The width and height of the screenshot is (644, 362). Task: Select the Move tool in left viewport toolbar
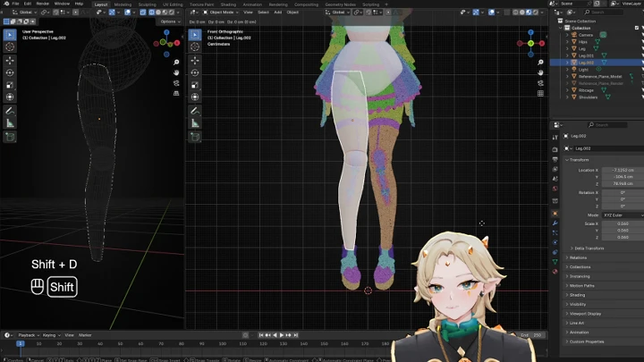click(10, 61)
